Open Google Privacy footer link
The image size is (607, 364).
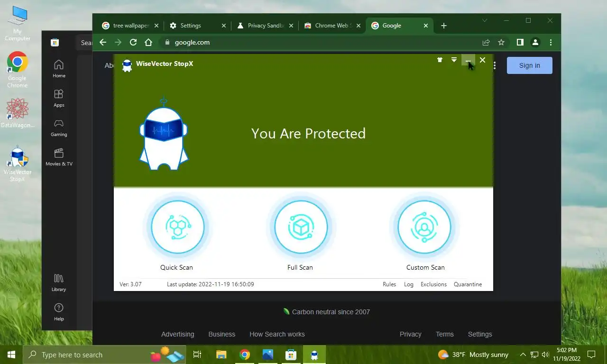(411, 334)
